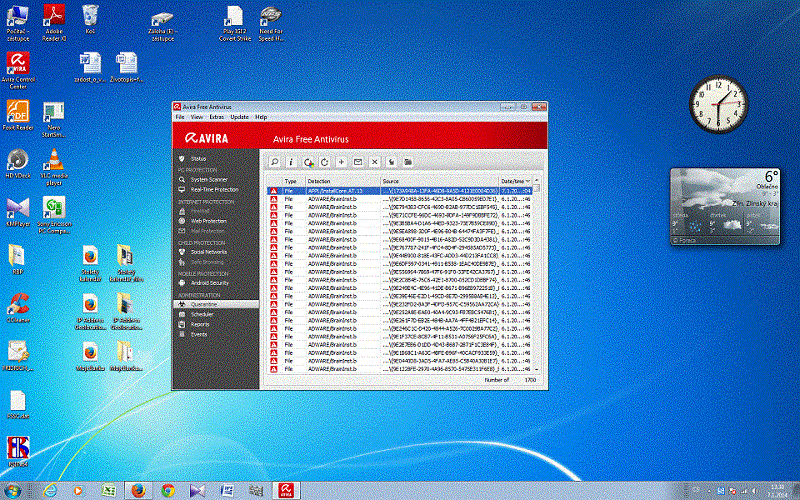Open the Scheduler in Administration

click(202, 314)
